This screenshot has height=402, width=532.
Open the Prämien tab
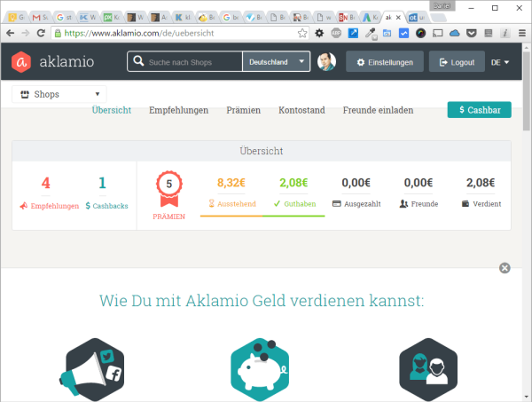(x=243, y=110)
